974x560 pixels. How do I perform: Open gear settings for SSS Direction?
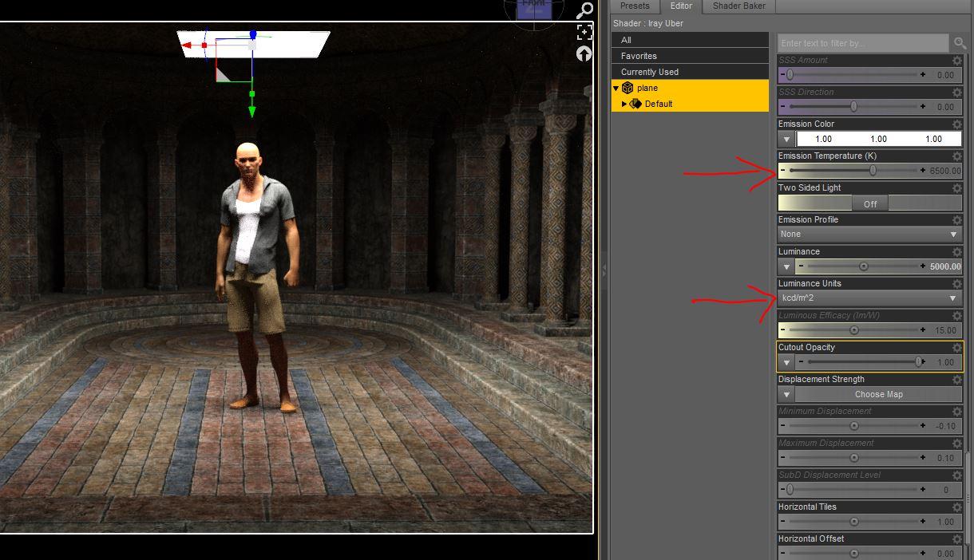957,93
